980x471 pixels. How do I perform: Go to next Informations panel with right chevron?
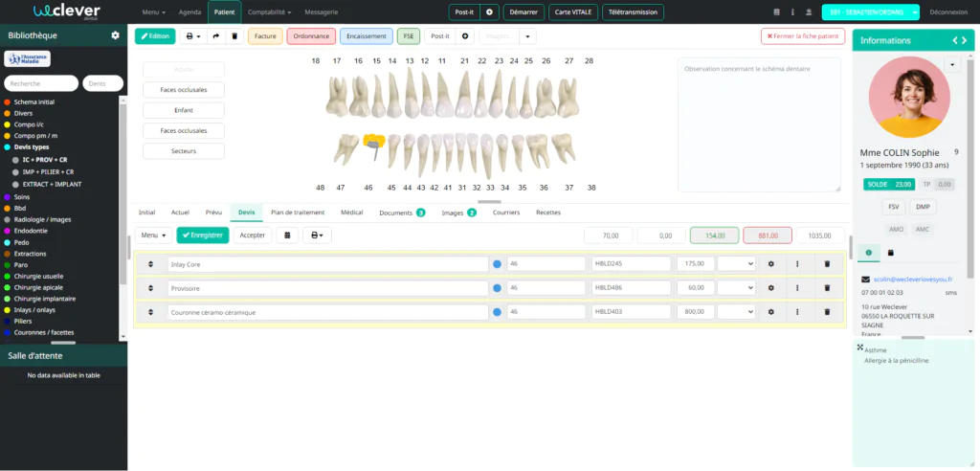point(965,40)
